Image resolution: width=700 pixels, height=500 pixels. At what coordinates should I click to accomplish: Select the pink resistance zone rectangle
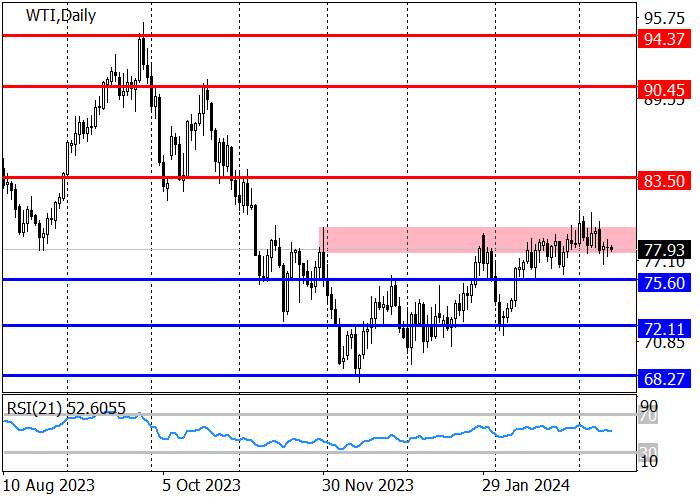point(477,240)
